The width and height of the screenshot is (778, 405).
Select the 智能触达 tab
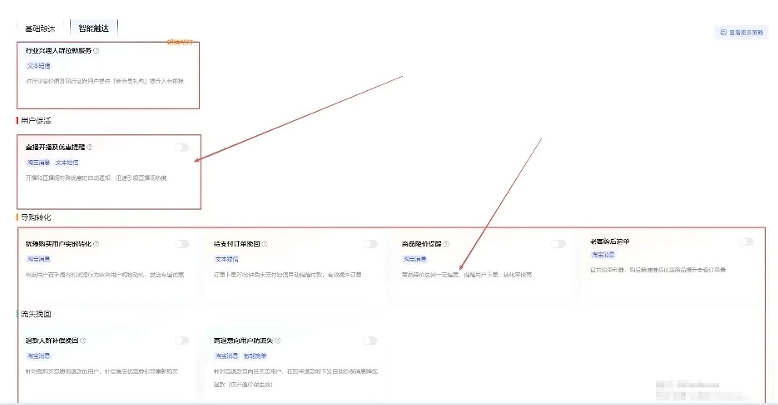pos(94,28)
